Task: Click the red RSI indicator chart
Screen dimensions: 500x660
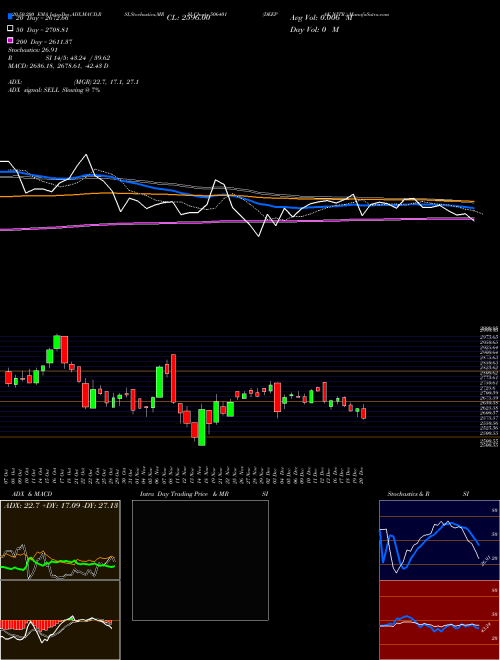Action: pos(439,620)
